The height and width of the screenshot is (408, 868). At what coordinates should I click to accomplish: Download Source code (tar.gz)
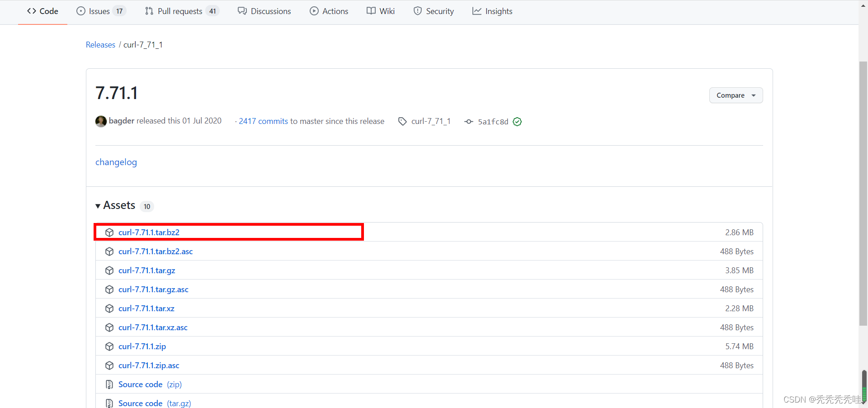click(x=155, y=403)
